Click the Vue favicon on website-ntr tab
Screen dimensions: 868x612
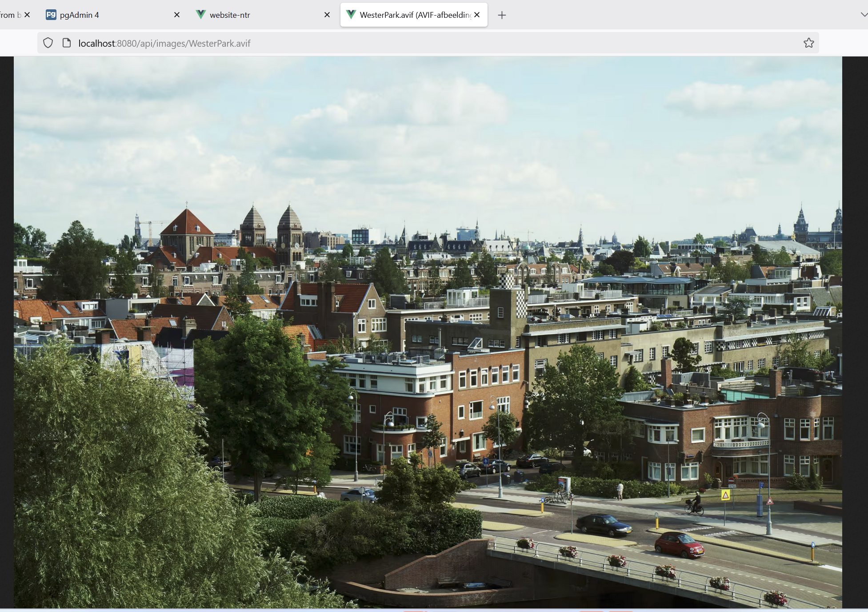click(x=201, y=15)
